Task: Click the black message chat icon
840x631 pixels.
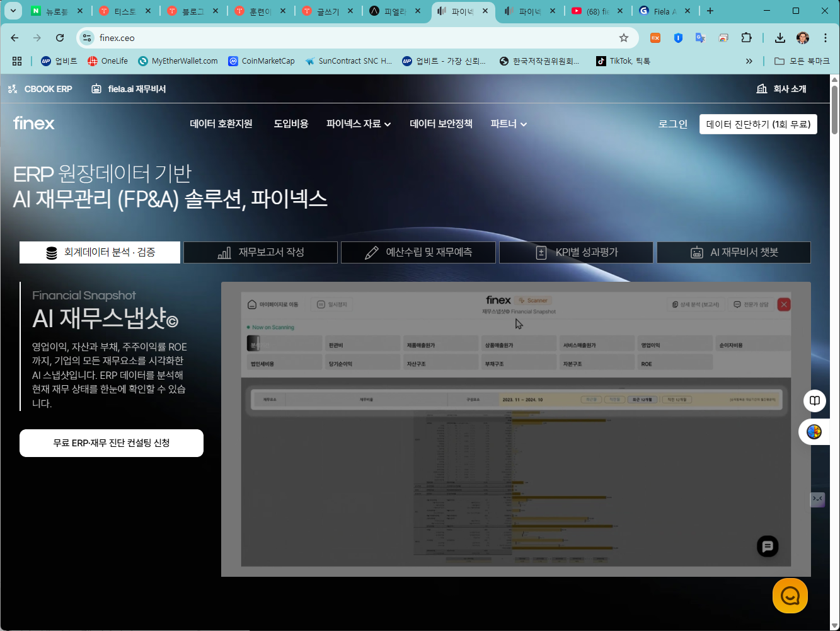Action: (x=768, y=547)
